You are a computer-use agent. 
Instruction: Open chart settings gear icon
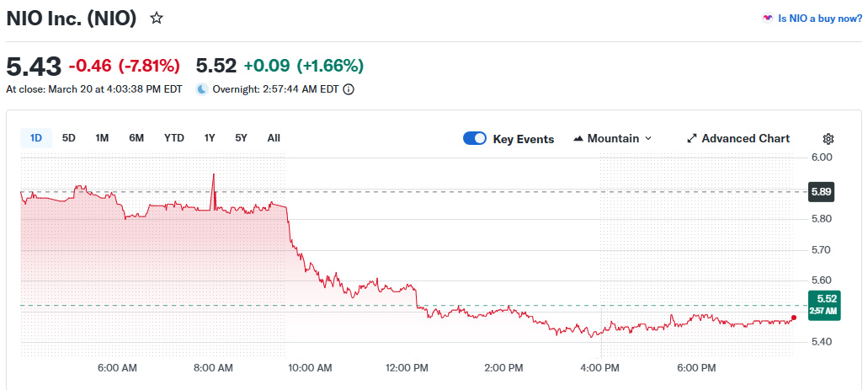tap(828, 138)
